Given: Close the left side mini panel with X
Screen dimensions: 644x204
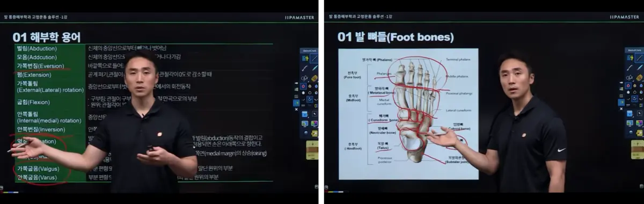Looking at the screenshot, I should [x=297, y=101].
